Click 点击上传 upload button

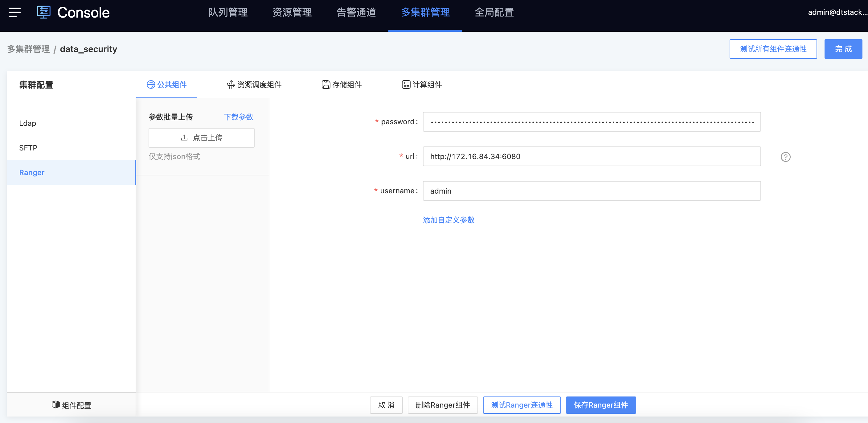[202, 138]
